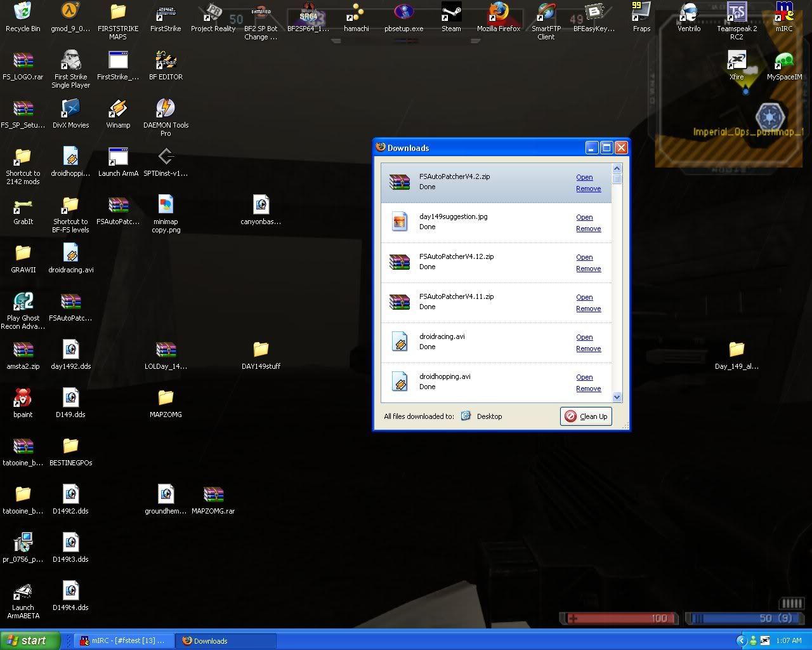Open Play Ghost Recon Advanced shortcut
The width and height of the screenshot is (812, 650).
pyautogui.click(x=23, y=310)
